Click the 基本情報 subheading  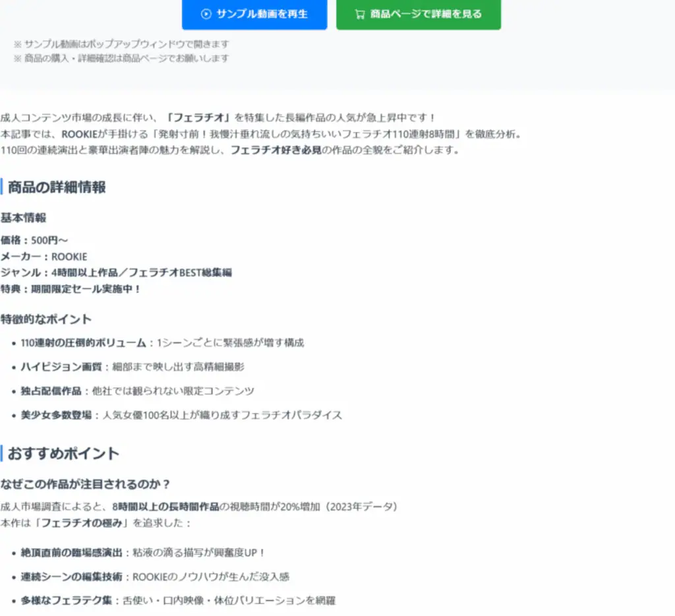coord(23,218)
